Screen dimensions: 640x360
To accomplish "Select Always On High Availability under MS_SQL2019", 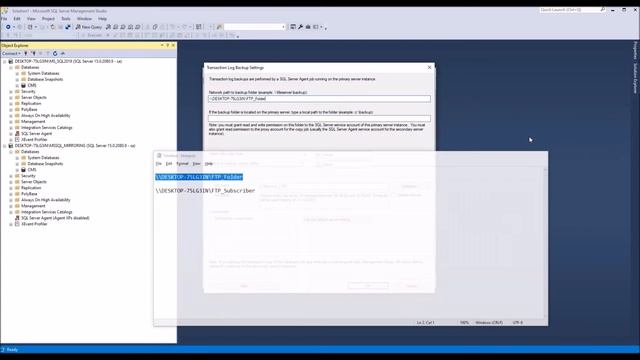I will pyautogui.click(x=46, y=116).
